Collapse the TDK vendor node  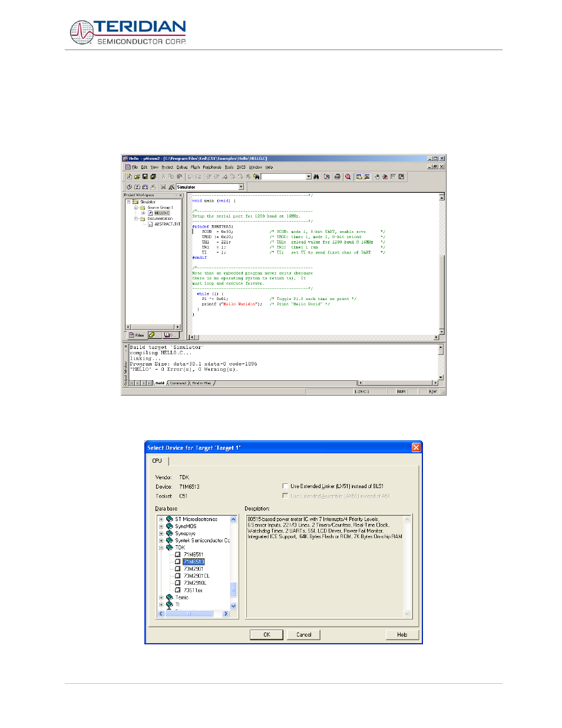click(x=161, y=548)
